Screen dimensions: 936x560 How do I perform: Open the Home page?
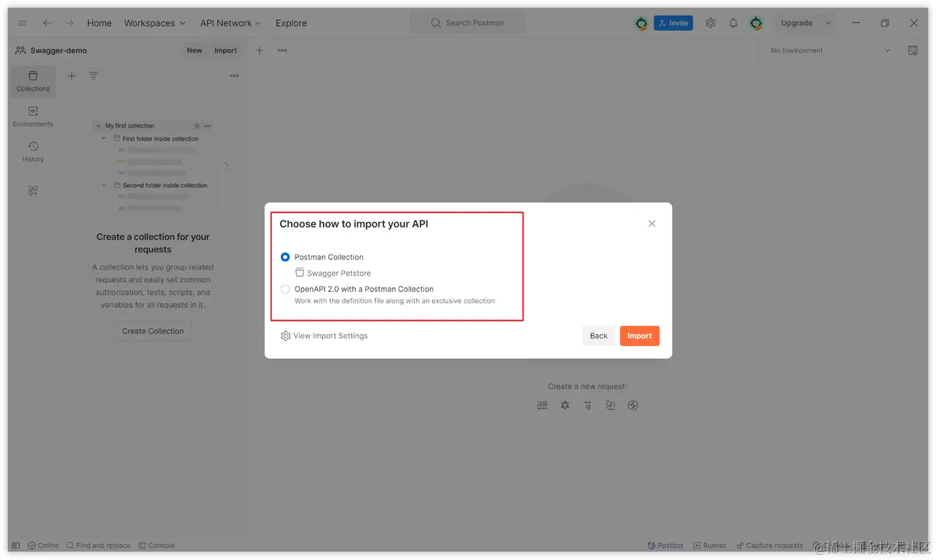click(x=99, y=23)
